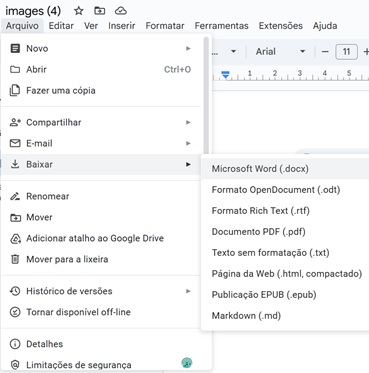The width and height of the screenshot is (369, 373).
Task: Expand the Baixar submenu arrow
Action: tap(188, 164)
